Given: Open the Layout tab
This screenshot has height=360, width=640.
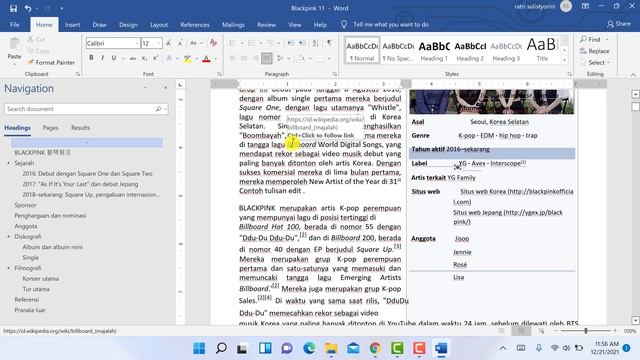Looking at the screenshot, I should pyautogui.click(x=159, y=24).
